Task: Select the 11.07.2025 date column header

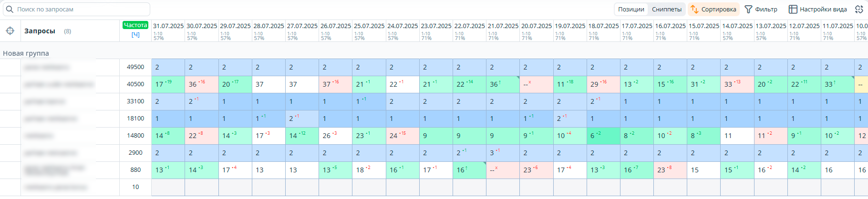Action: 837,26
